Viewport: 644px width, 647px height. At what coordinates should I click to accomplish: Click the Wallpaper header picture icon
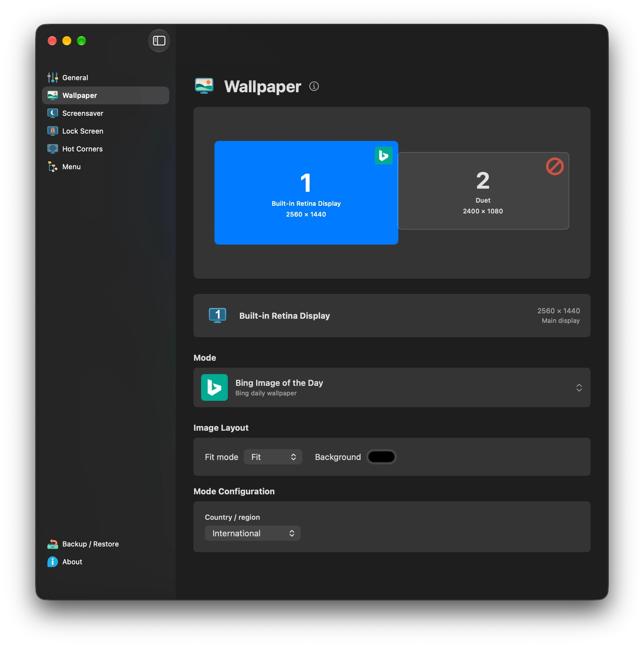[x=204, y=86]
